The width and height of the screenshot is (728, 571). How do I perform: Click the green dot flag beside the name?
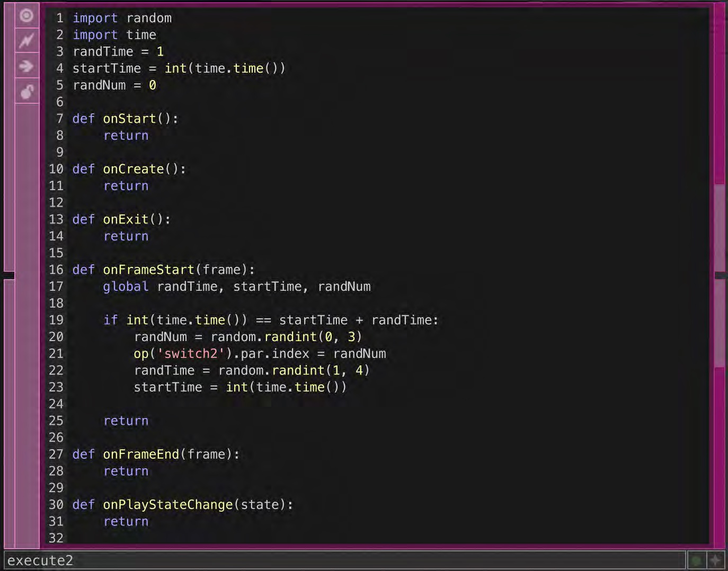tap(697, 560)
